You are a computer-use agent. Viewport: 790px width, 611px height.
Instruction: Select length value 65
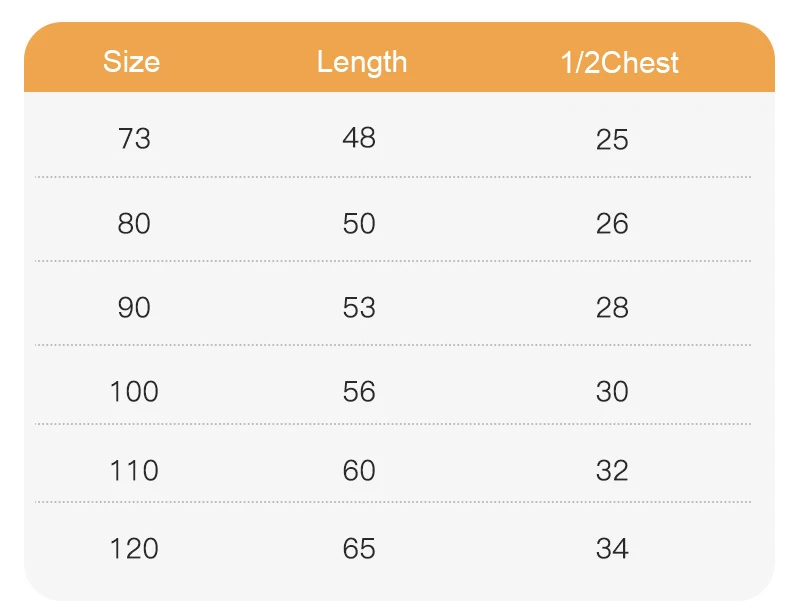coord(359,548)
